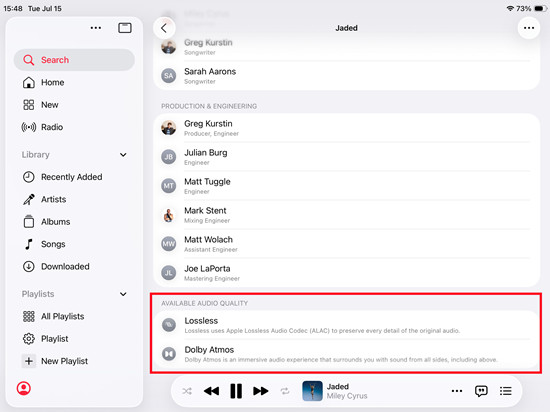Click the Jaded album artwork thumbnail
Viewport: 550px width, 412px height.
tap(312, 391)
